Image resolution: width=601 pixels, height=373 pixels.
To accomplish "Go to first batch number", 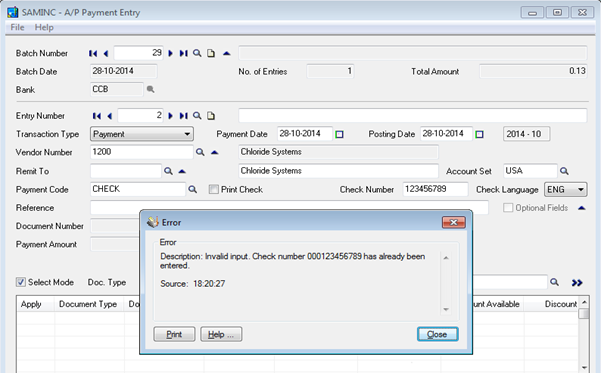I will (93, 53).
